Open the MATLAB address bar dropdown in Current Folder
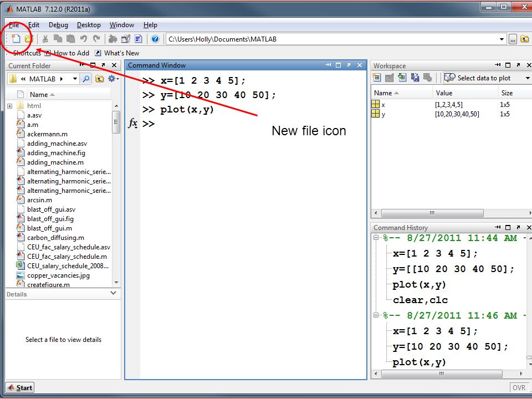532x399 pixels. click(75, 79)
